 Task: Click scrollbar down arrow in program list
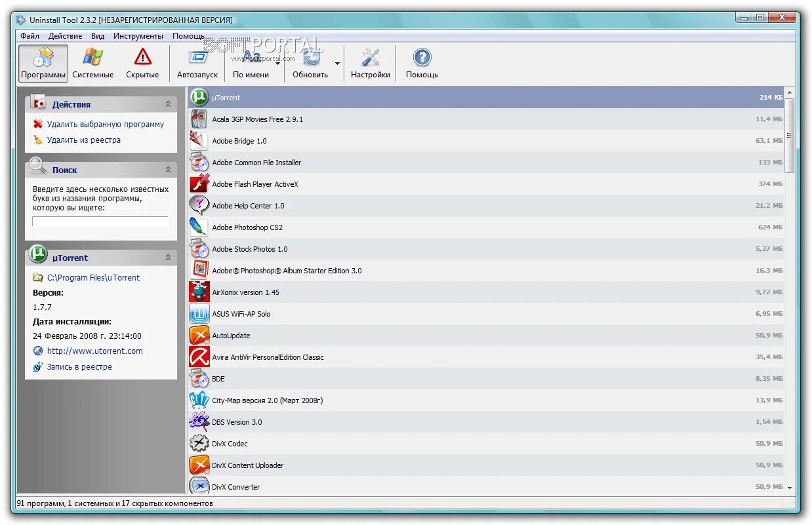pyautogui.click(x=789, y=488)
